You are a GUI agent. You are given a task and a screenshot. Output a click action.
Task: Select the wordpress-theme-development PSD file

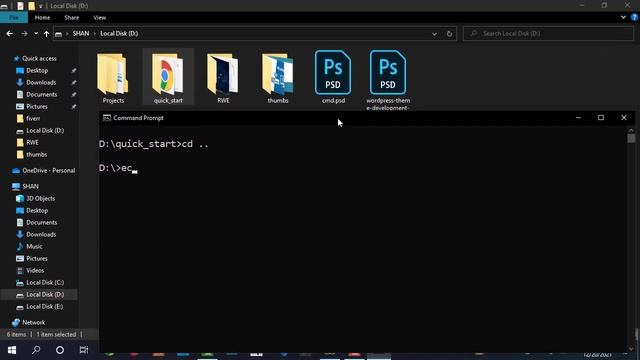pos(388,80)
